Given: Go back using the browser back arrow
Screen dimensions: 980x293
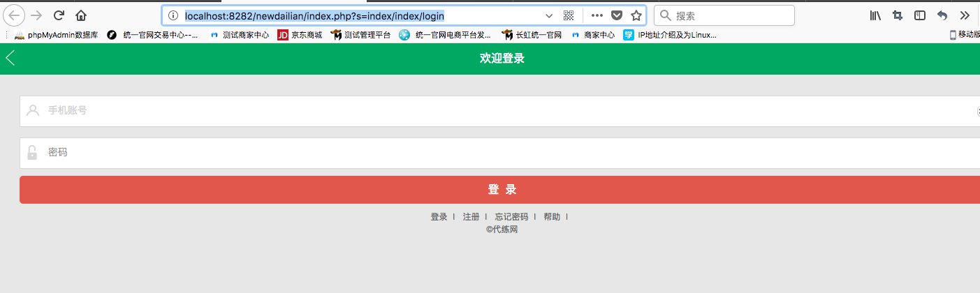Looking at the screenshot, I should pyautogui.click(x=13, y=15).
